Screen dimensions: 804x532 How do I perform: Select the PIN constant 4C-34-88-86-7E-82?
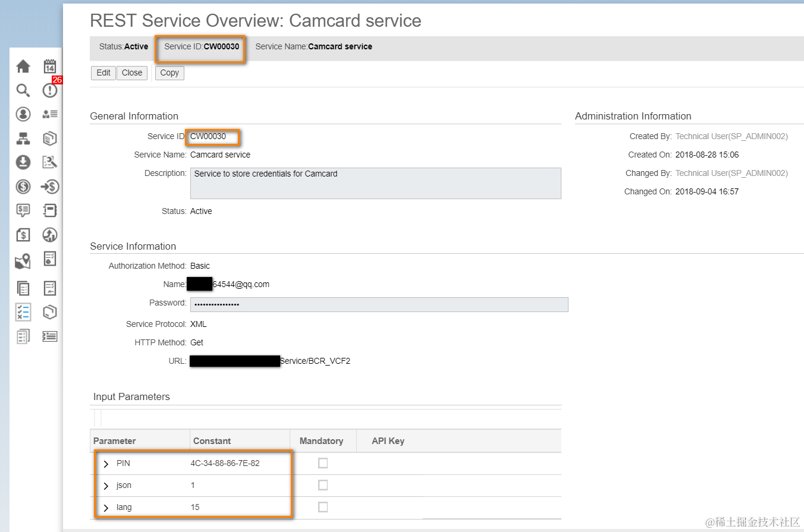tap(225, 463)
